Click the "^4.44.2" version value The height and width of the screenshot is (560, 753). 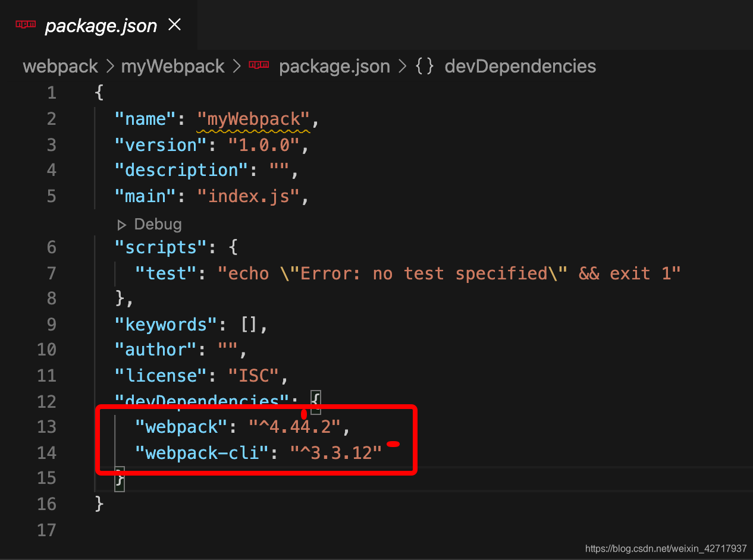pyautogui.click(x=296, y=426)
